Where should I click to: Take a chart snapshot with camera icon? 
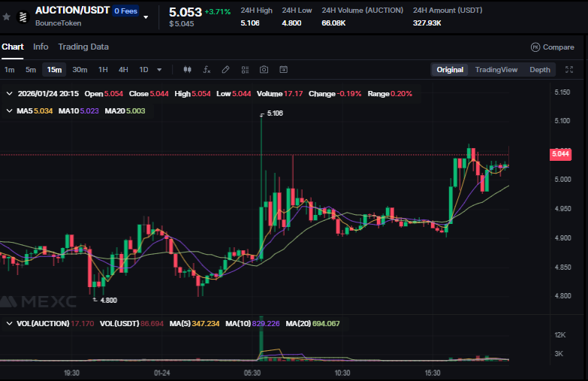pyautogui.click(x=264, y=70)
